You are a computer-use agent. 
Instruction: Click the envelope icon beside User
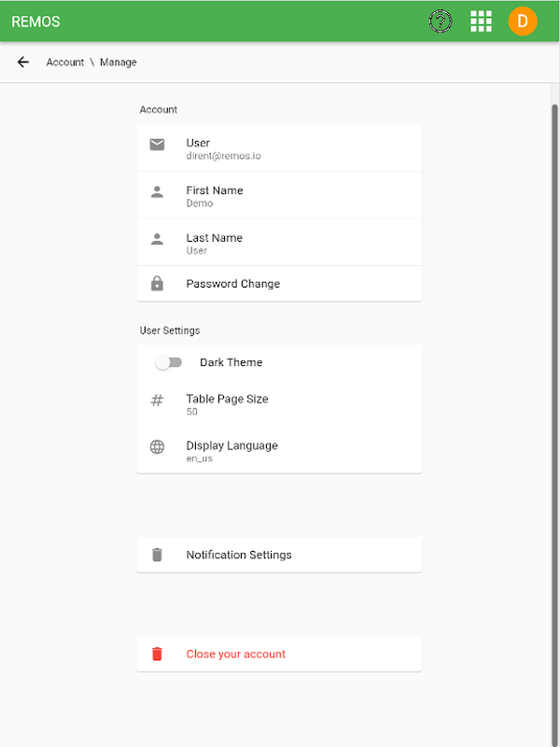point(157,145)
